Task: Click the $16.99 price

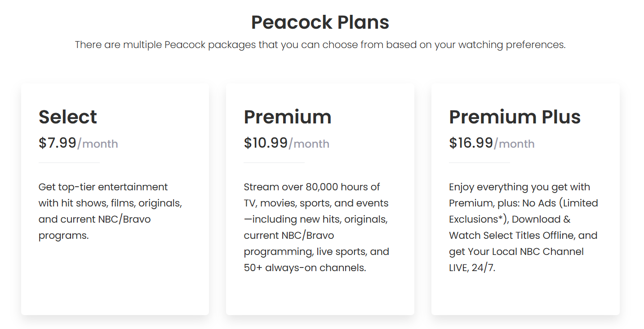Action: 471,143
